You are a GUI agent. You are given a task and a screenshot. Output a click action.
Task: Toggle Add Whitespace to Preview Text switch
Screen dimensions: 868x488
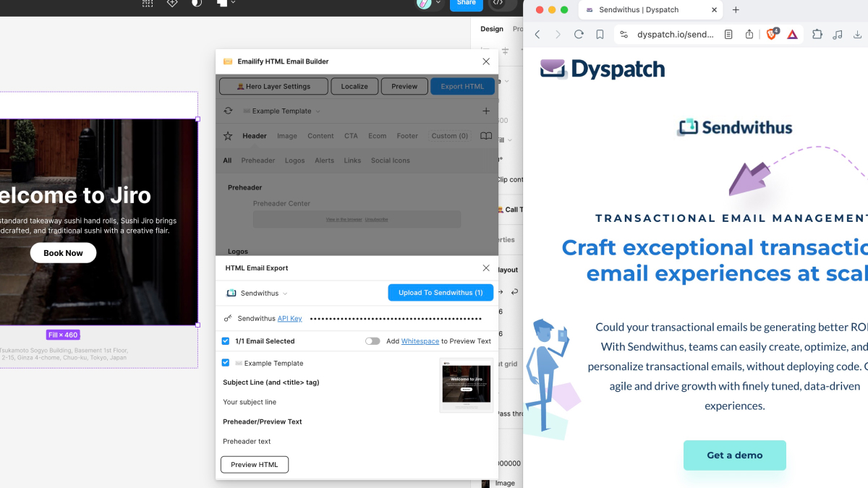373,341
